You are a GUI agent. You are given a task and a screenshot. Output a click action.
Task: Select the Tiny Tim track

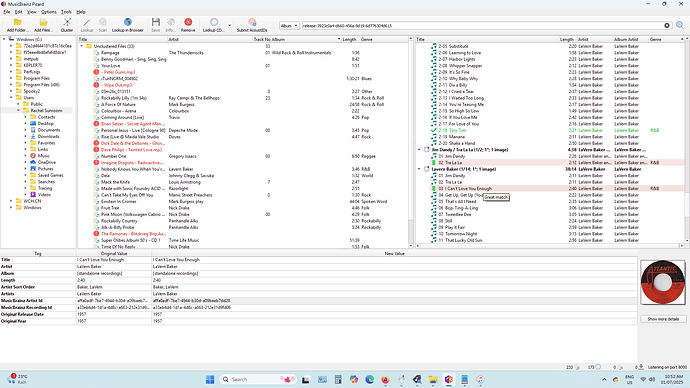pyautogui.click(x=458, y=130)
